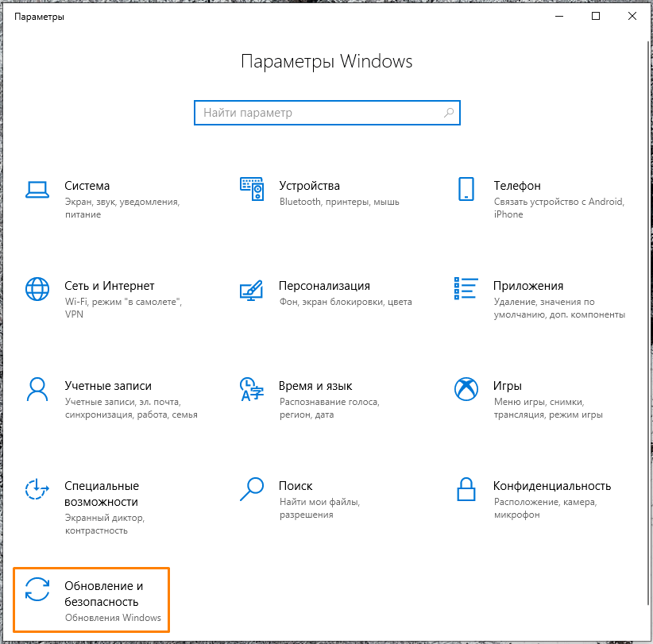
Task: Open the Сеть и Интернет title
Action: coord(109,286)
